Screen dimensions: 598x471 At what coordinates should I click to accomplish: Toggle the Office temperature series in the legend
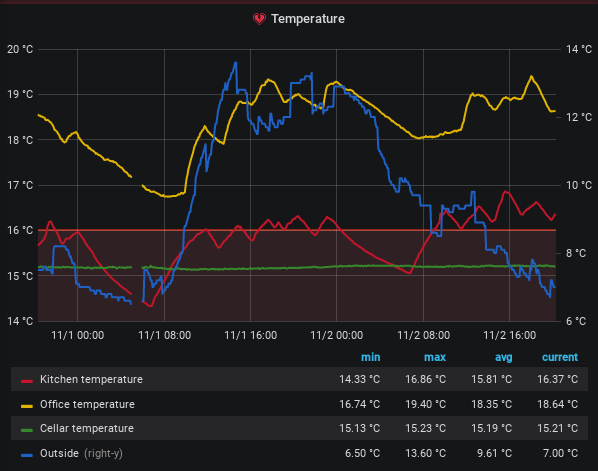(x=87, y=404)
